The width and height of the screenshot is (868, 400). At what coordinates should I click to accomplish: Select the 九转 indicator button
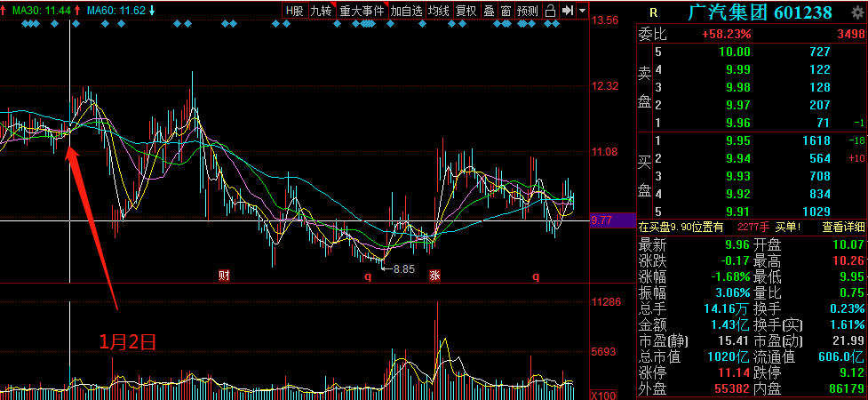(x=322, y=10)
